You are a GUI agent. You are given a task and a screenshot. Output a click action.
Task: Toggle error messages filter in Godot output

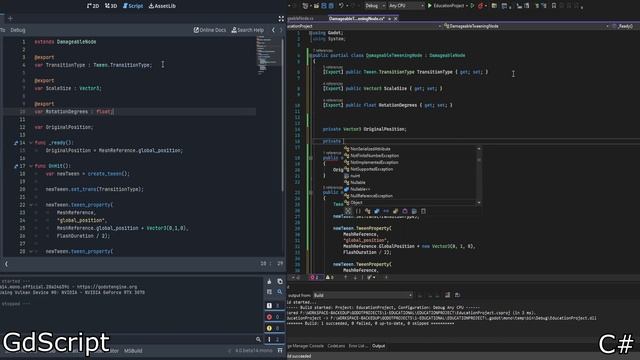click(x=274, y=317)
